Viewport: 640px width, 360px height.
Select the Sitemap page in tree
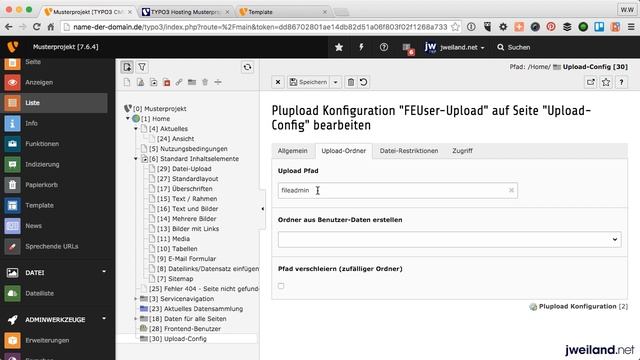(x=175, y=279)
